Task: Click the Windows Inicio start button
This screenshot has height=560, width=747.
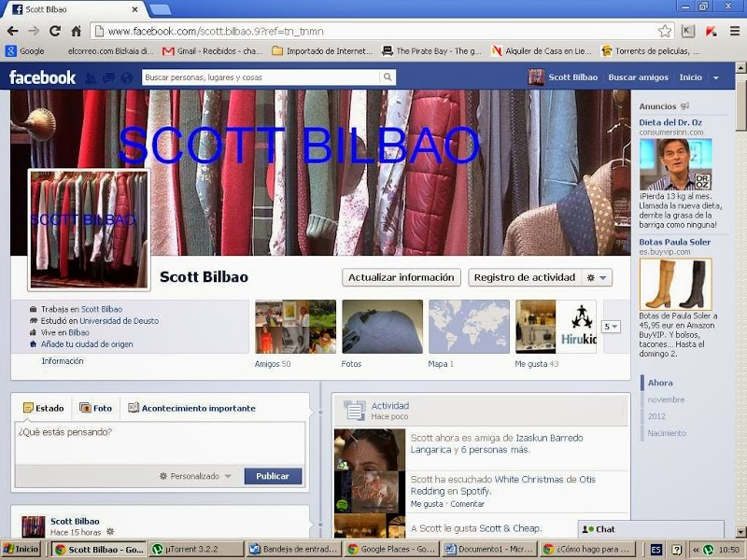Action: pyautogui.click(x=21, y=549)
